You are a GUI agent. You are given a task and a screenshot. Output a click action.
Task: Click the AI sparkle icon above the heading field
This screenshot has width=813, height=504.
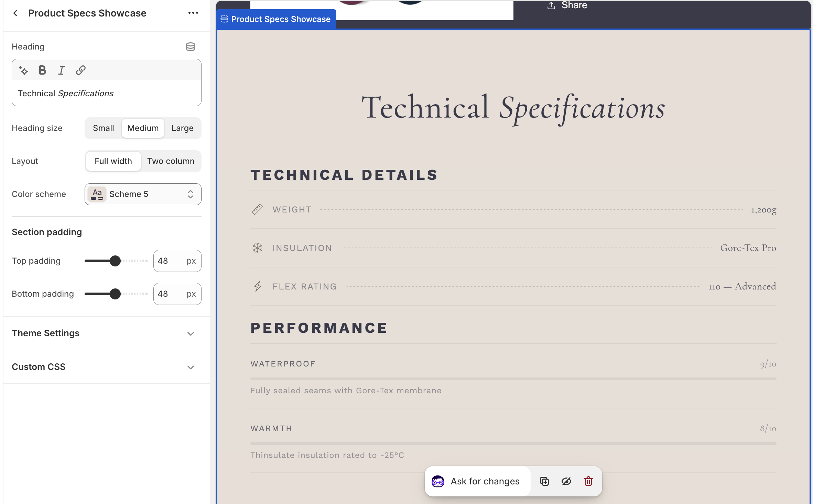point(23,70)
